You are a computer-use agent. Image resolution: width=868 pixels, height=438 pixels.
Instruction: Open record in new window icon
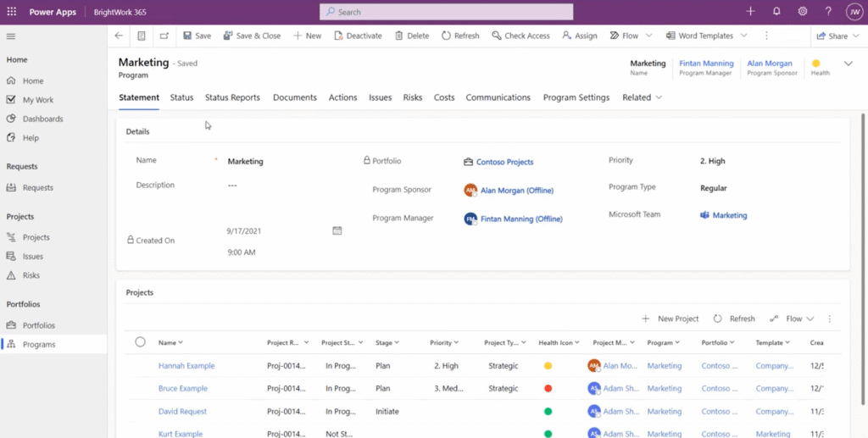click(x=164, y=36)
